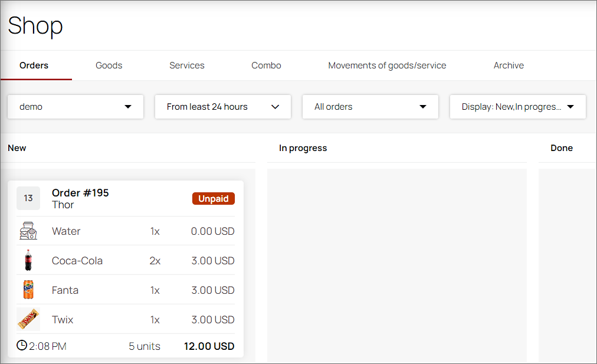Open the Combo tab

(266, 65)
